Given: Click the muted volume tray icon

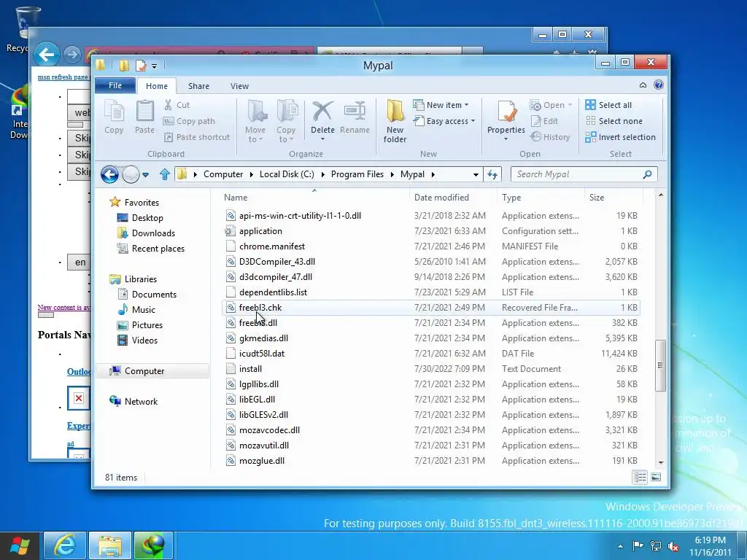Looking at the screenshot, I should pos(673,546).
